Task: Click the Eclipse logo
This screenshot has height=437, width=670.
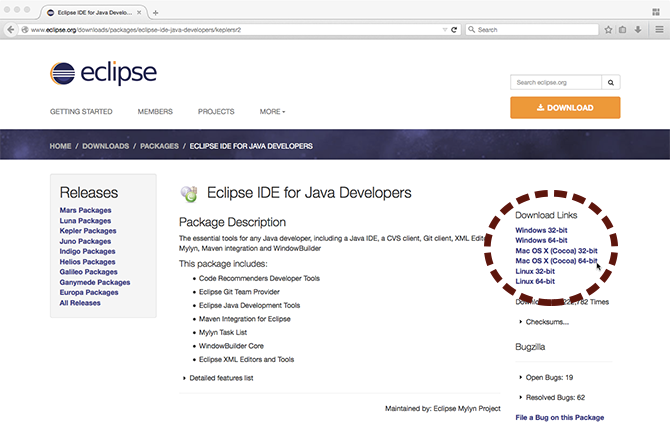Action: 103,73
